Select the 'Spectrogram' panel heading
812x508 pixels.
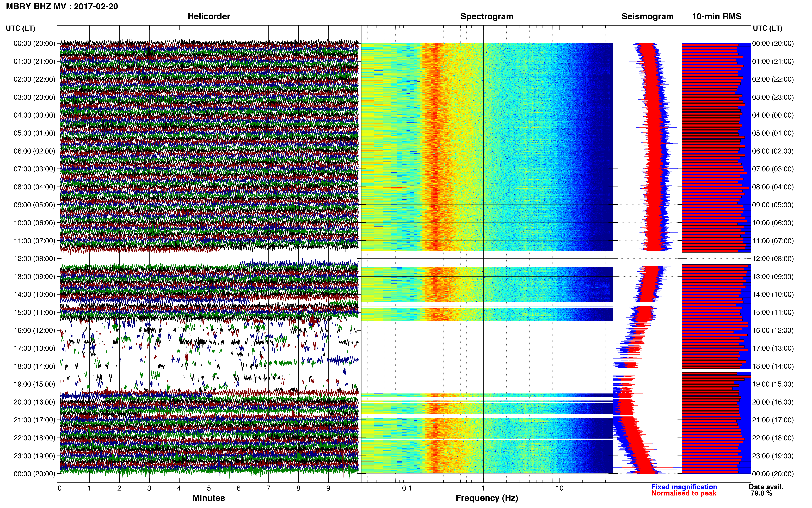coord(487,16)
